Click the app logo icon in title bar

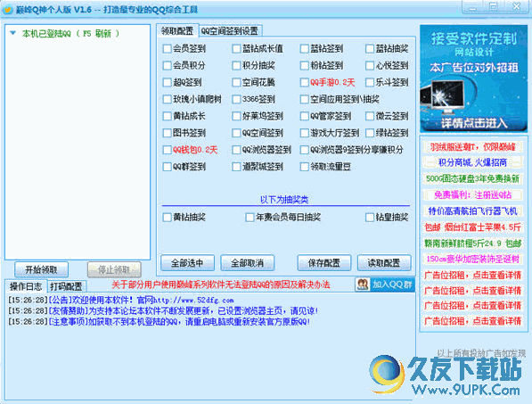[7, 9]
